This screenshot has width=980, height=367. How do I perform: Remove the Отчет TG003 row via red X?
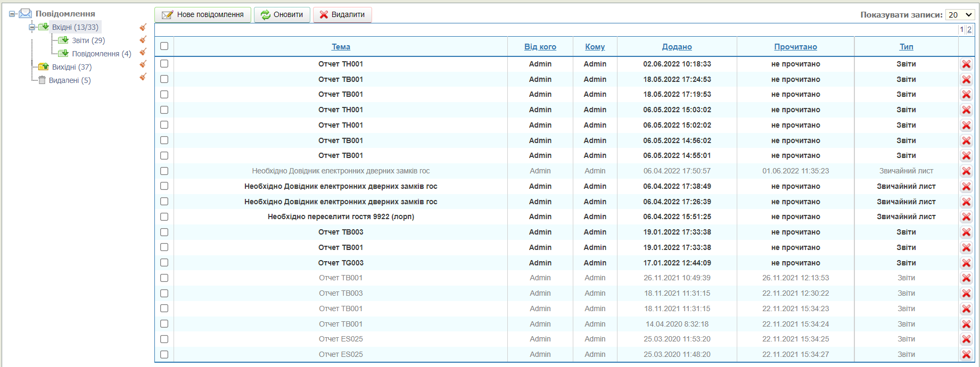coord(966,263)
